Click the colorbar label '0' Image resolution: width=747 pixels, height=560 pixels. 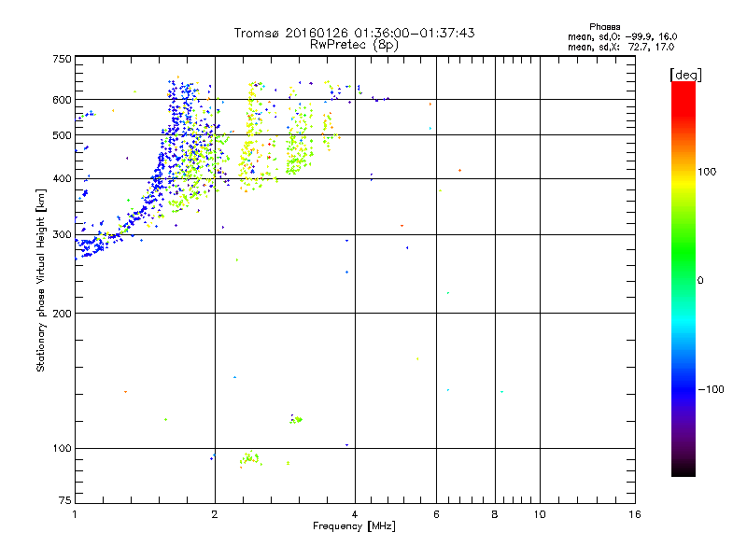(700, 280)
